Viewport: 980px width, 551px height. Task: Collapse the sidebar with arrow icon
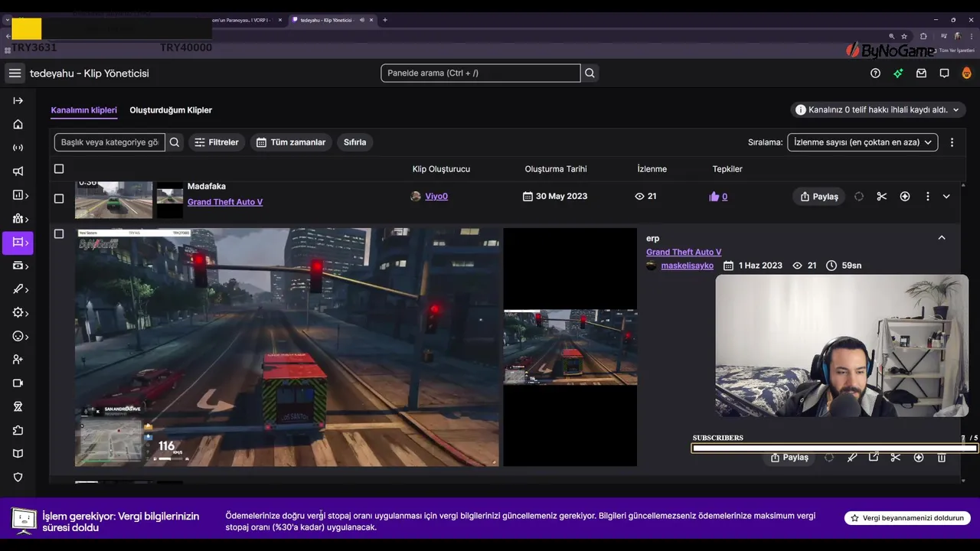[18, 100]
